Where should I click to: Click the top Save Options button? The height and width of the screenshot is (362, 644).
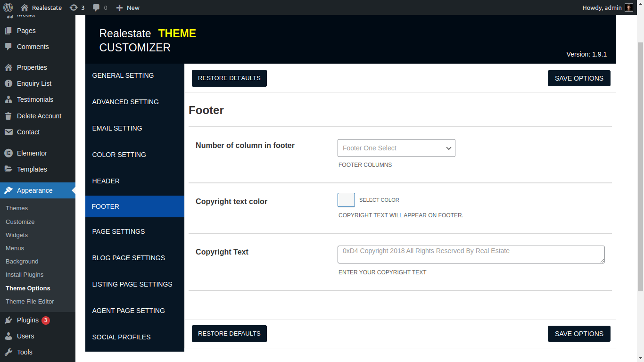pos(578,78)
